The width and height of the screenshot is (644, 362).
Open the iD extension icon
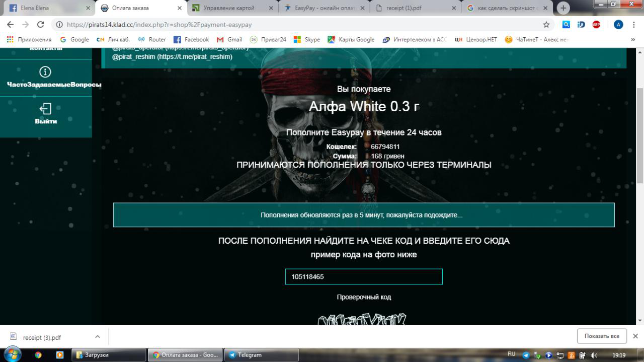[581, 24]
